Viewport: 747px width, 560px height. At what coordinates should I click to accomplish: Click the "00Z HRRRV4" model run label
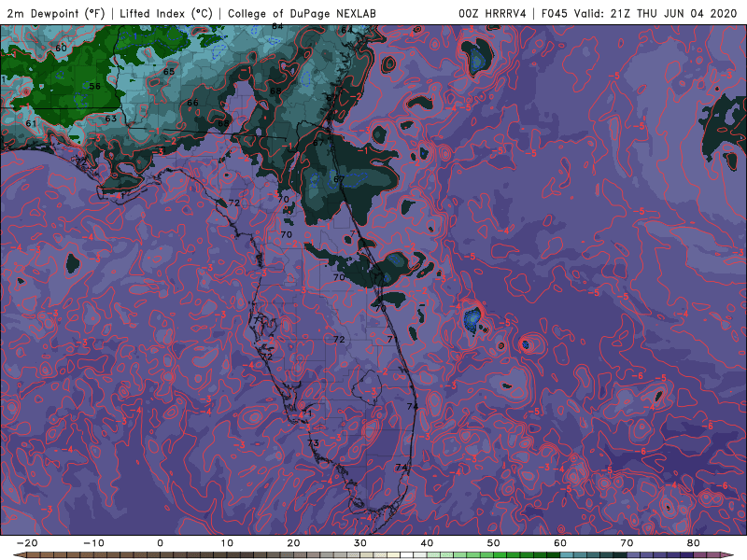[x=492, y=13]
